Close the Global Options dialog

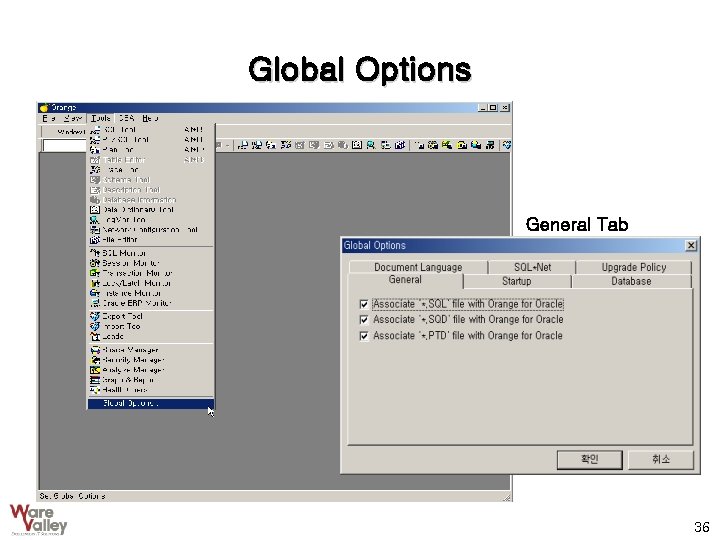691,246
